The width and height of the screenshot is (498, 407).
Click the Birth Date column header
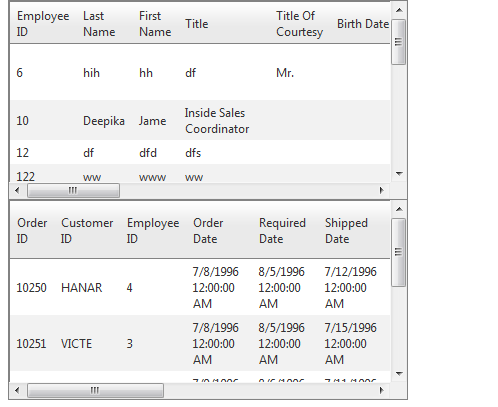click(x=363, y=24)
